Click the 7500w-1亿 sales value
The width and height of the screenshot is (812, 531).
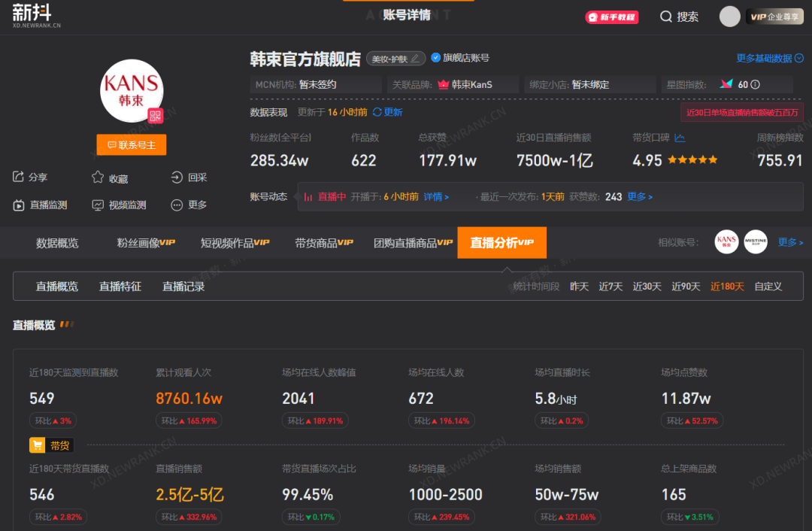pos(555,161)
